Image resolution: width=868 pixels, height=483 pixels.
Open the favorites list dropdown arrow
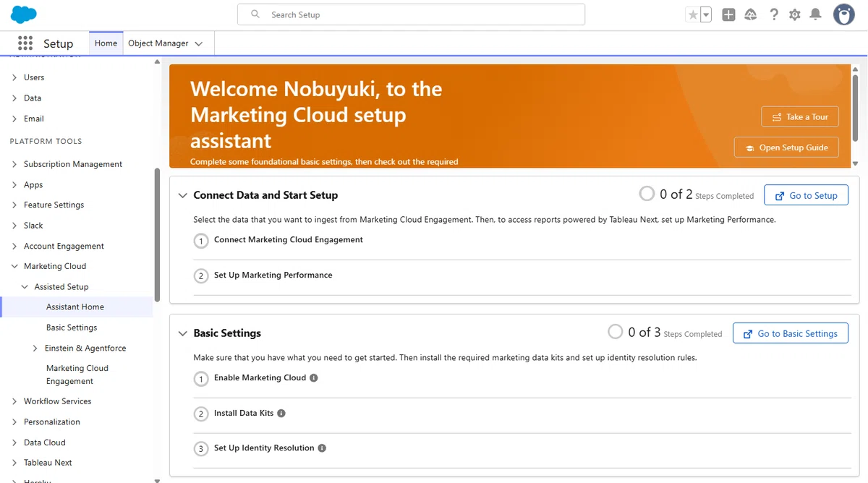point(706,14)
